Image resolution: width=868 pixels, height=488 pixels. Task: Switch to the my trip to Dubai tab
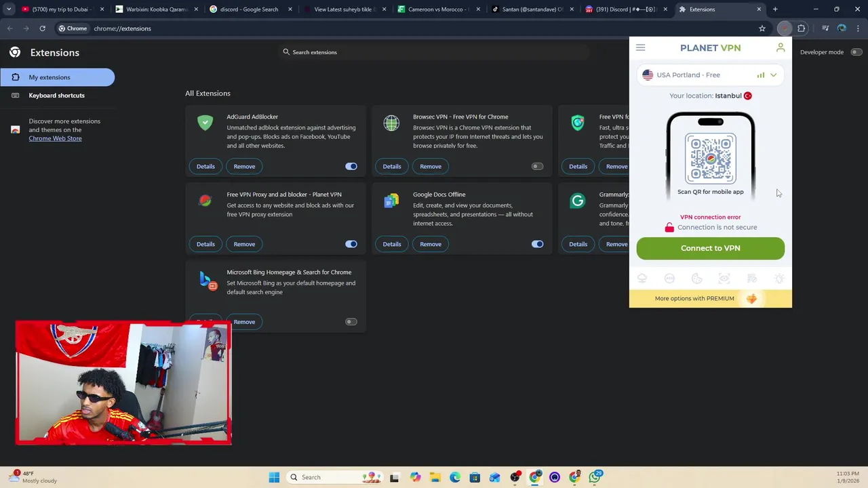click(x=62, y=9)
